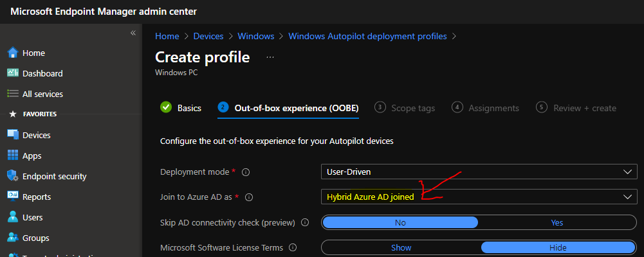Screen dimensions: 644x257
Task: Choose Hide for Microsoft Software License Terms
Action: pyautogui.click(x=558, y=247)
